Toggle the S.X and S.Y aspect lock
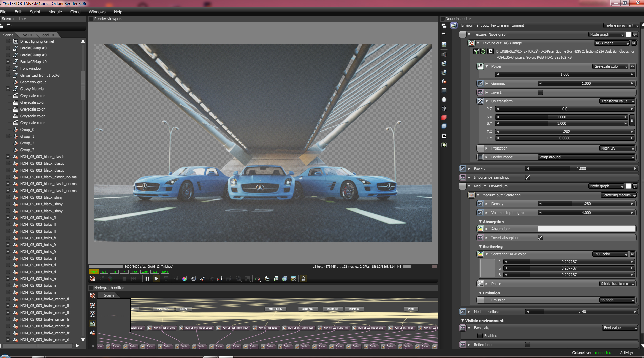This screenshot has height=358, width=644. [x=632, y=120]
